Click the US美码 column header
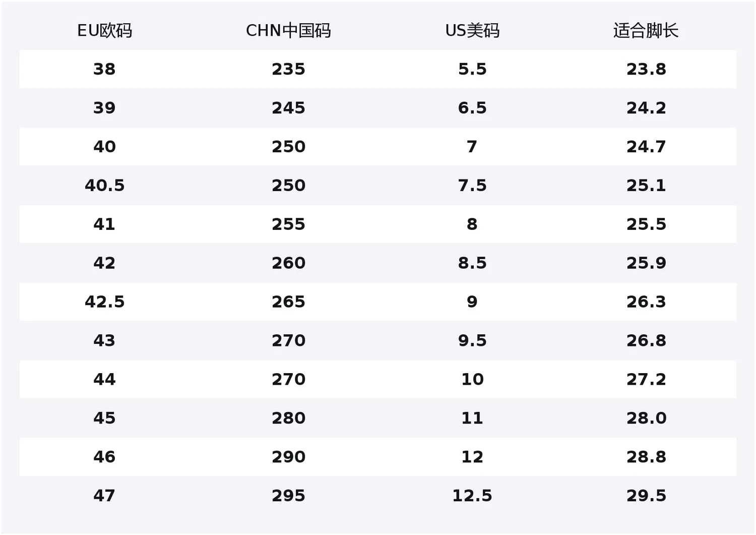The image size is (756, 535). pyautogui.click(x=472, y=31)
